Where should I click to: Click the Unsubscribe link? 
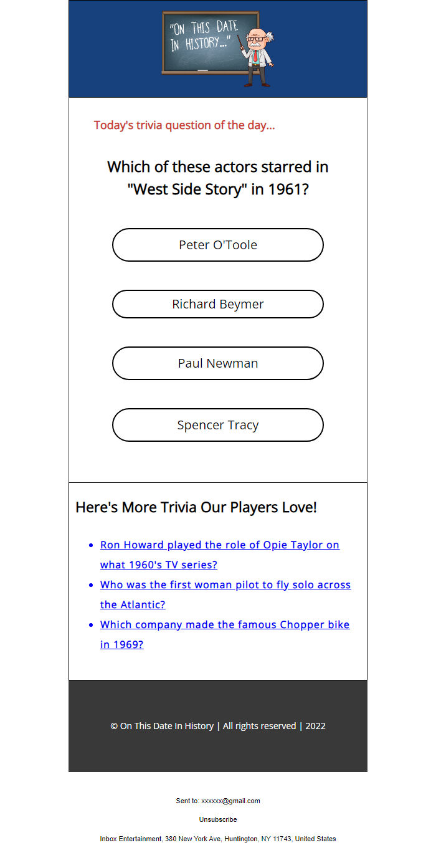[x=218, y=819]
